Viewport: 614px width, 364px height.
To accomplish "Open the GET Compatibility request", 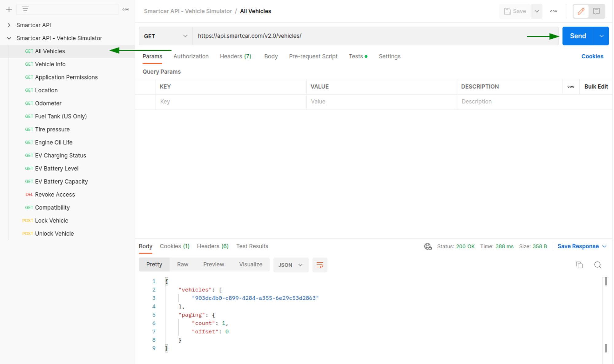I will click(67, 208).
